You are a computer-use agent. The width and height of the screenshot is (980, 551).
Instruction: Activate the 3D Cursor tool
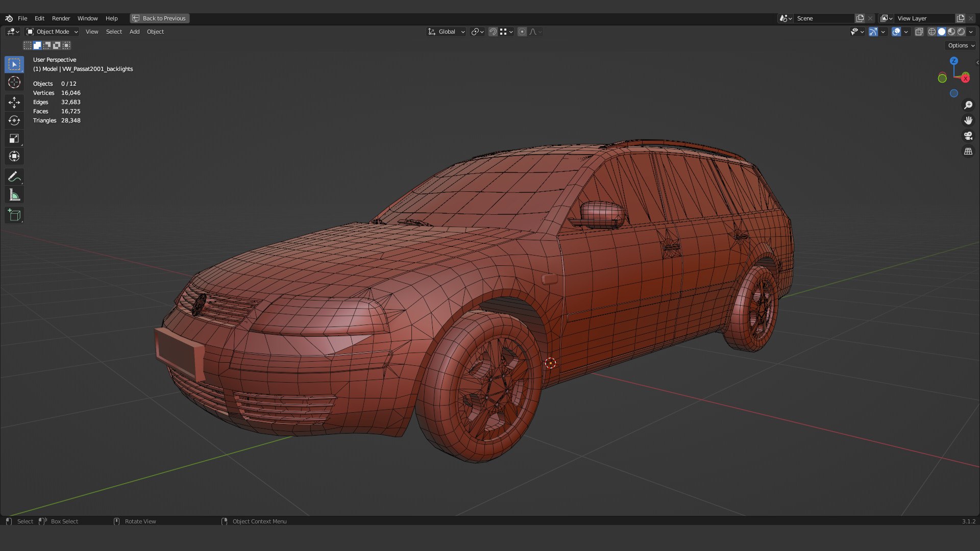pyautogui.click(x=14, y=82)
